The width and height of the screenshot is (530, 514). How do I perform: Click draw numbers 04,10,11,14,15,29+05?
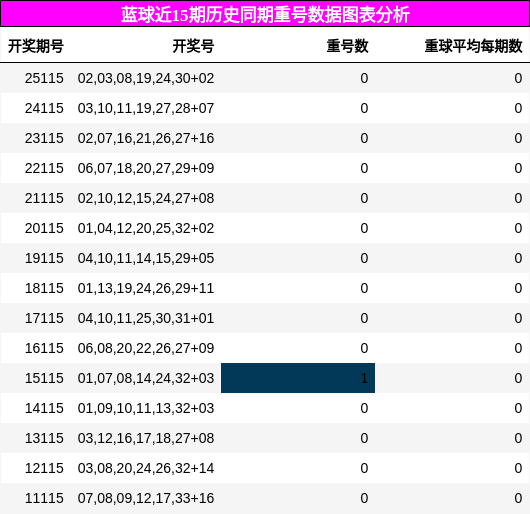click(146, 258)
